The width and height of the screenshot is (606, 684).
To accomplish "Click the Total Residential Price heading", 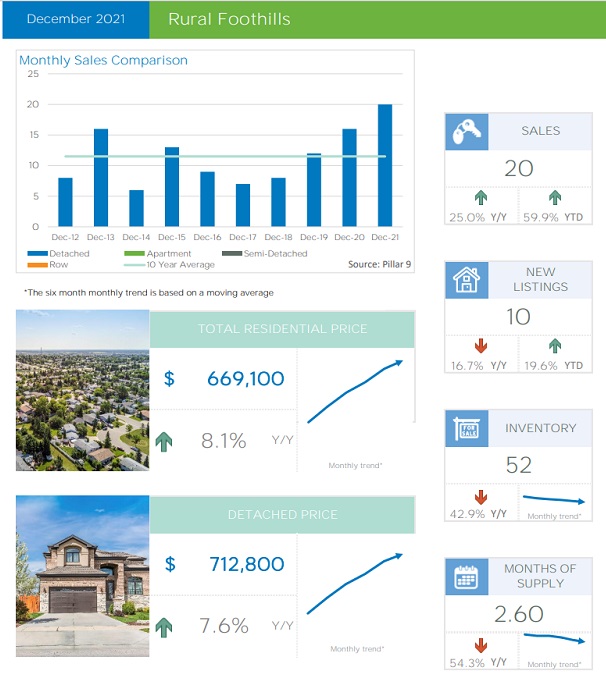I will click(x=282, y=329).
